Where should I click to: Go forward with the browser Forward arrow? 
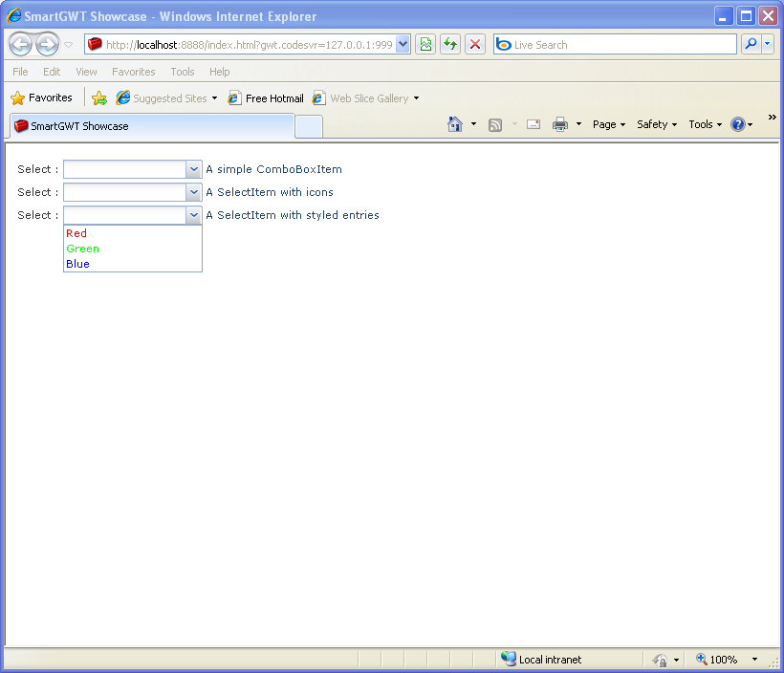pyautogui.click(x=48, y=45)
